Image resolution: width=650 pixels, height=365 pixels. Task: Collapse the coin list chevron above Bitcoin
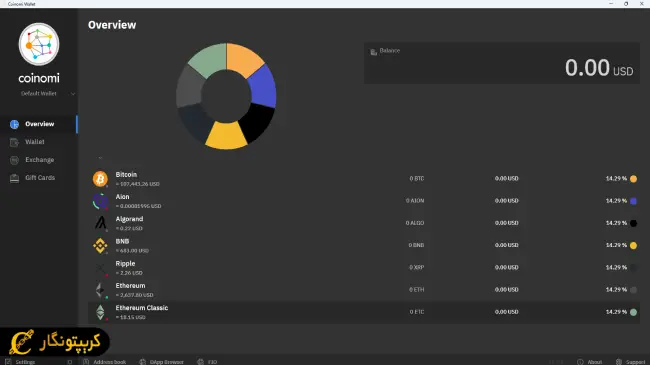100,158
